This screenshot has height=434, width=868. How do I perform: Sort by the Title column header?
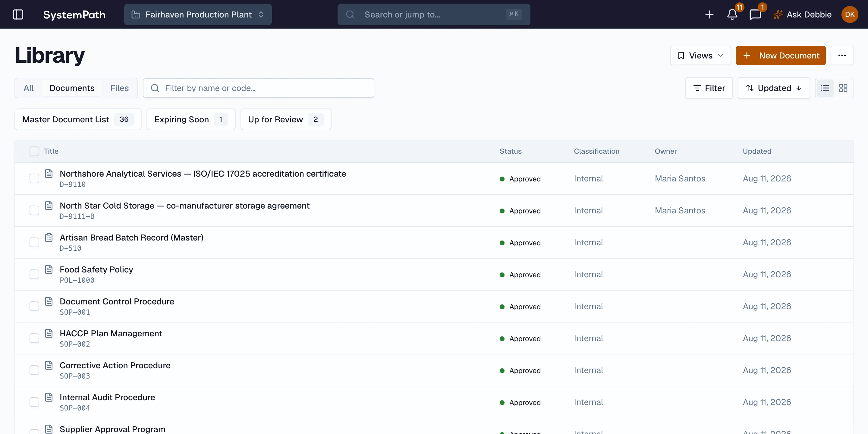click(51, 151)
